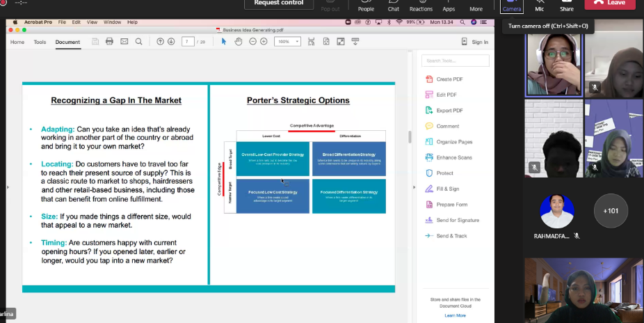The width and height of the screenshot is (644, 323).
Task: Click the Request control button
Action: pyautogui.click(x=278, y=3)
